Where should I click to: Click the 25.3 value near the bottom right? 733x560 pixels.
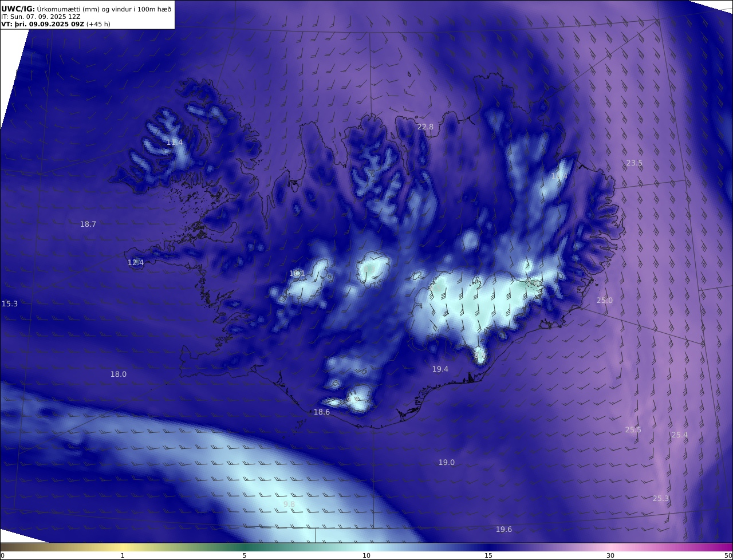tap(661, 499)
